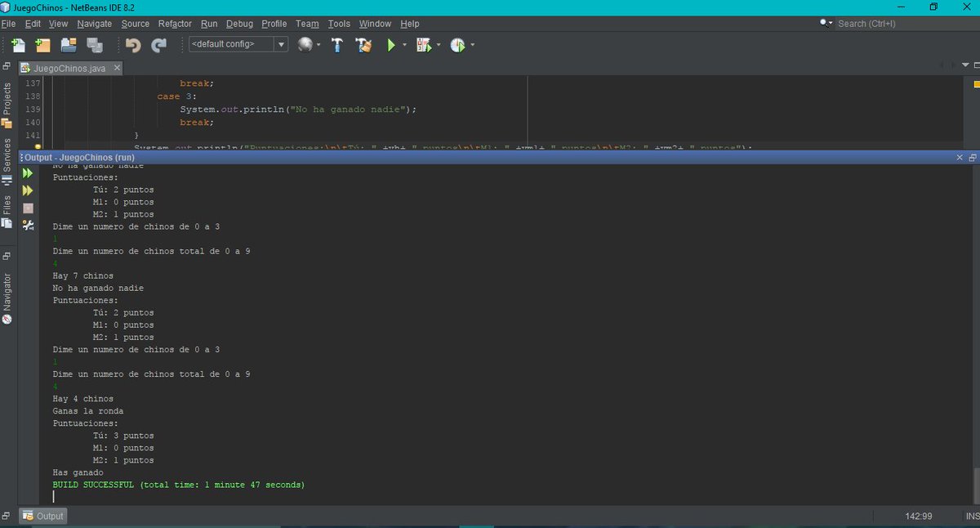Click the New File toolbar icon
The image size is (980, 528).
point(18,45)
